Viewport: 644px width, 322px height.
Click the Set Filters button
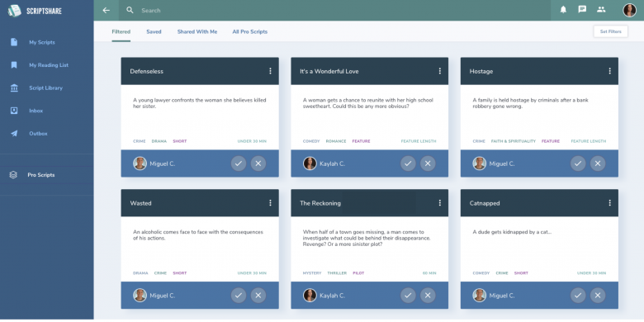tap(610, 31)
